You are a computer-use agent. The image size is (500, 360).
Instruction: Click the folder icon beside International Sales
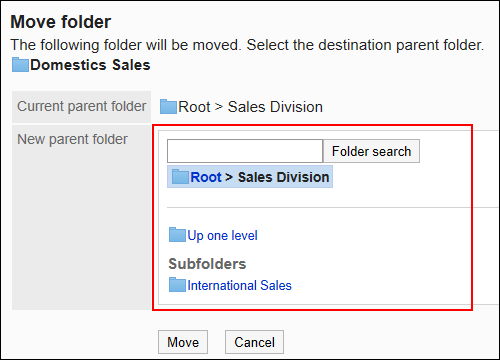point(177,285)
